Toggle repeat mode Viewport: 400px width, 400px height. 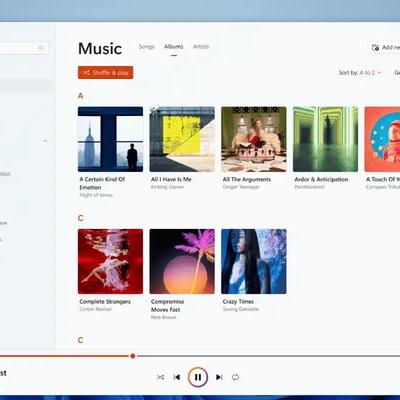click(x=235, y=377)
